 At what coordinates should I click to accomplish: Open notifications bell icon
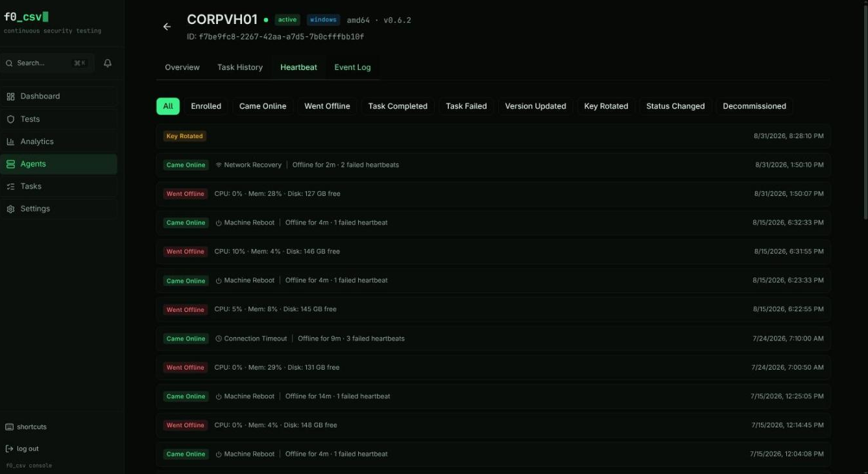(108, 63)
